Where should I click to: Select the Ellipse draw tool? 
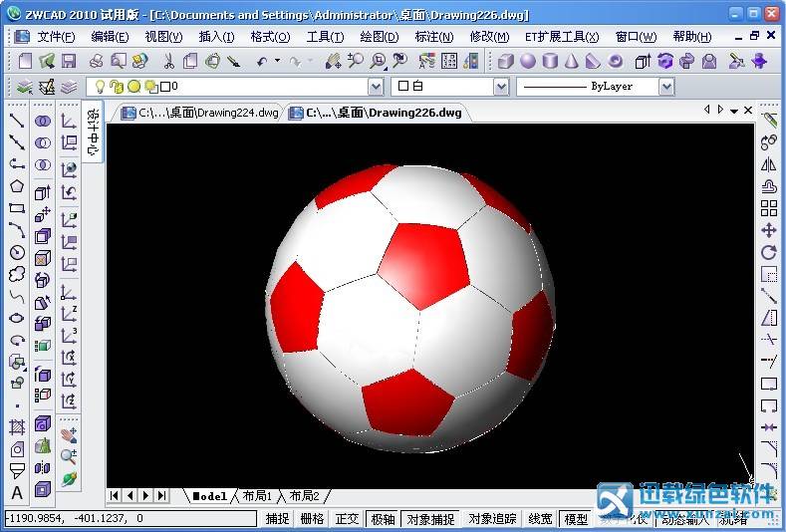[17, 318]
